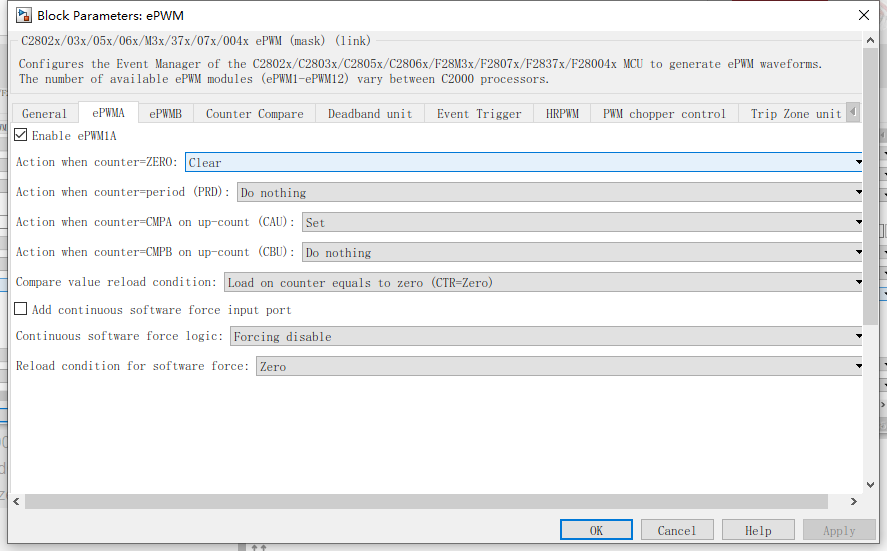Open the Action when counter=ZERO dropdown
The image size is (887, 551).
click(x=524, y=162)
